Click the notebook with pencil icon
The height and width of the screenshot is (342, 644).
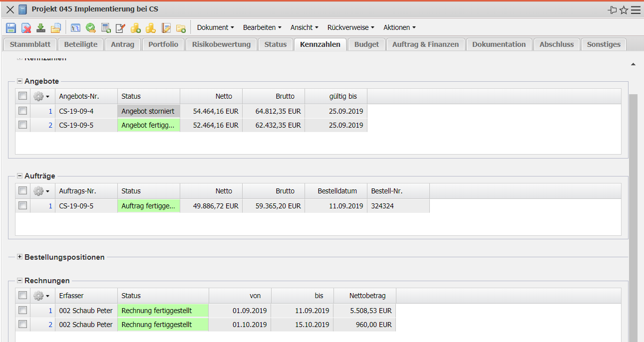pyautogui.click(x=121, y=28)
